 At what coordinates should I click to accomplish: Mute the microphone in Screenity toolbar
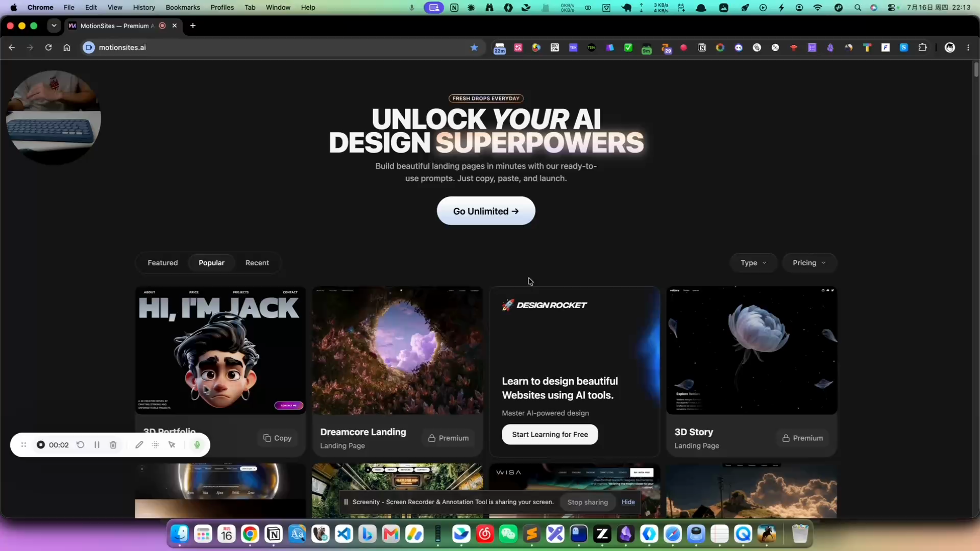pyautogui.click(x=197, y=445)
